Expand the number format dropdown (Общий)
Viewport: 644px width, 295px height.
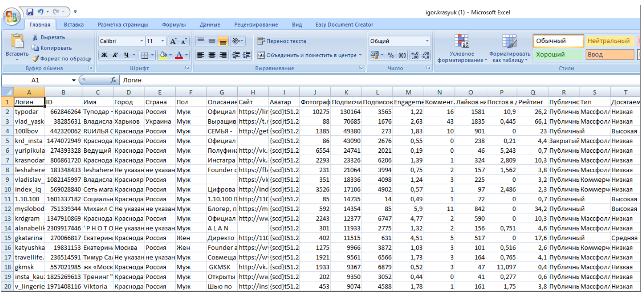(427, 41)
